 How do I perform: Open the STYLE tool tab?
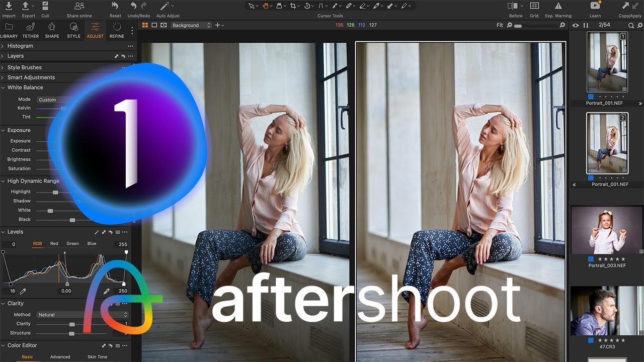tap(73, 30)
